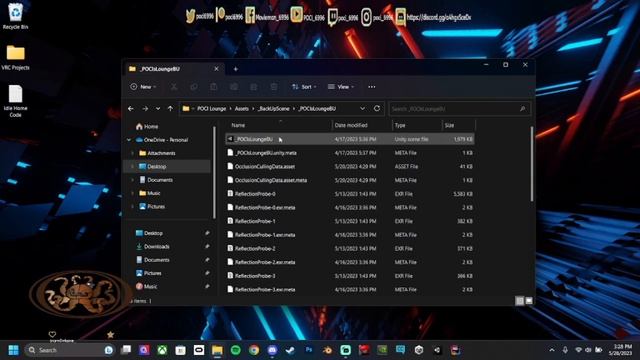Viewport: 640px width, 360px height.
Task: Go up one folder level
Action: point(170,109)
